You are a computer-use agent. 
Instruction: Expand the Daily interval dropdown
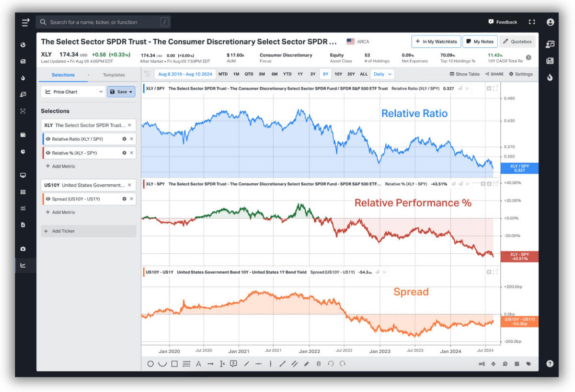(382, 74)
